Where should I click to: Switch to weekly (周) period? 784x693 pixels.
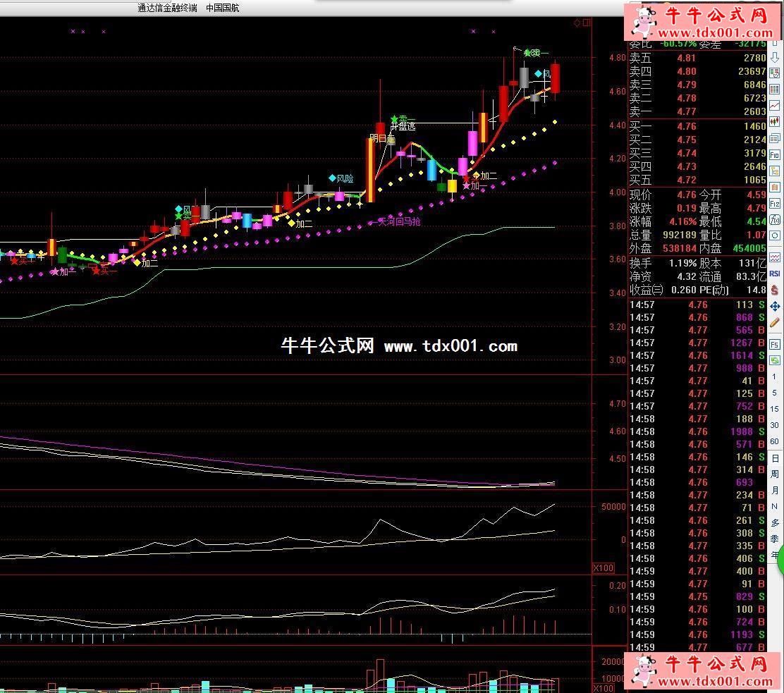point(775,474)
